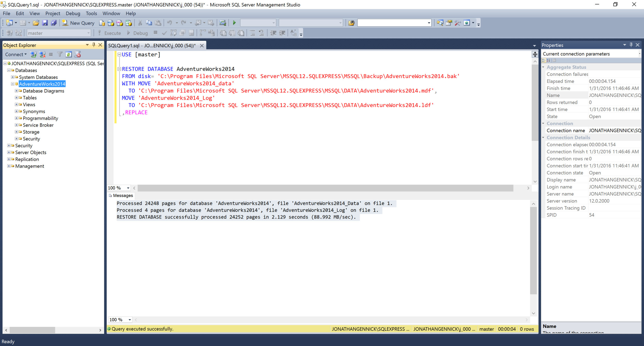The height and width of the screenshot is (346, 644).
Task: Click the green Start arrow in toolbar
Action: coord(234,23)
